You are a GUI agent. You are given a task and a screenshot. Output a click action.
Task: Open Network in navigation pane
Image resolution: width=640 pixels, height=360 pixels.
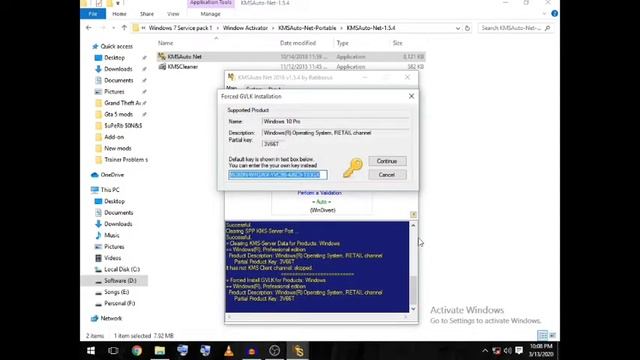111,318
